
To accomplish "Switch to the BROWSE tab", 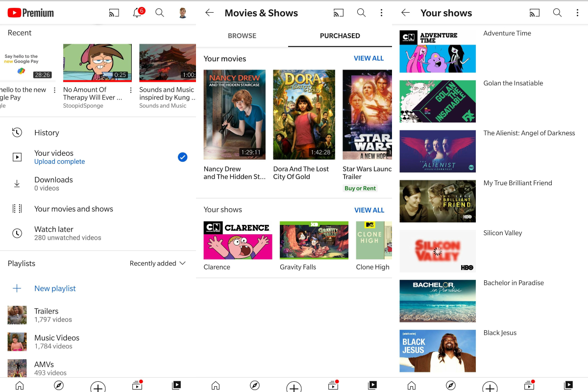I will [242, 36].
